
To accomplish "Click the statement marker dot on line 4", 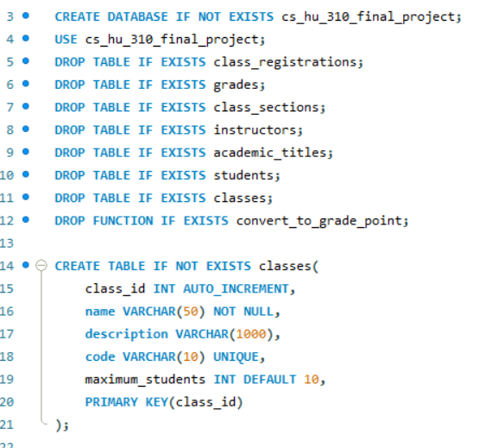I will pos(26,38).
